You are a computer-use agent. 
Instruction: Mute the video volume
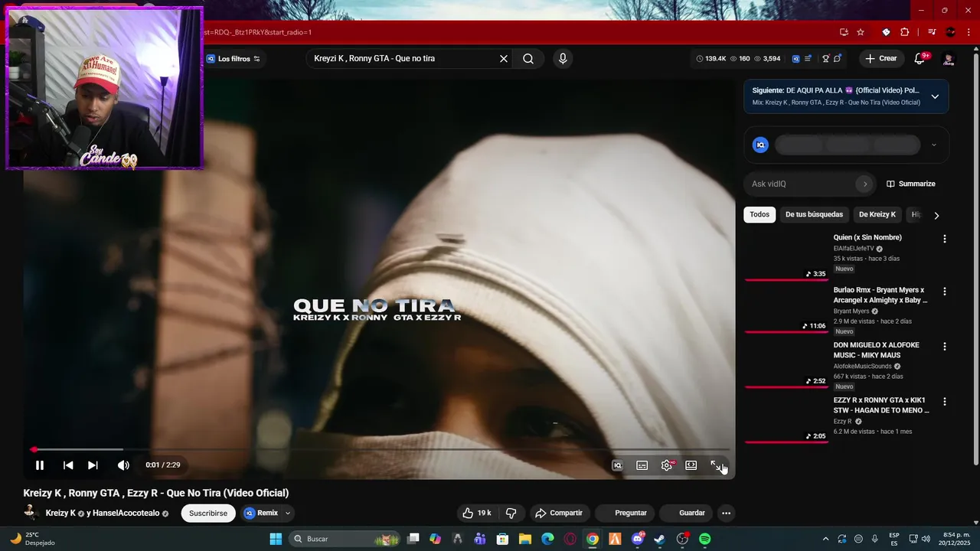123,465
